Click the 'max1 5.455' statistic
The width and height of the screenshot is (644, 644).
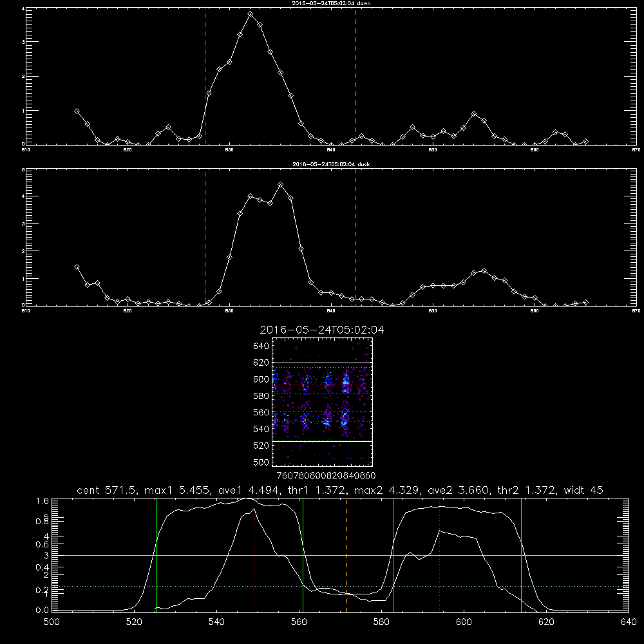point(178,490)
